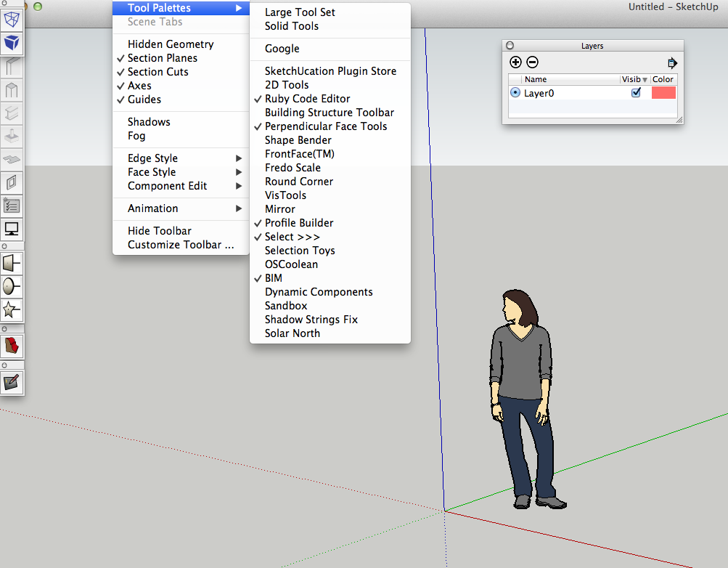Click the solid blue cube icon
This screenshot has height=568, width=728.
click(12, 43)
